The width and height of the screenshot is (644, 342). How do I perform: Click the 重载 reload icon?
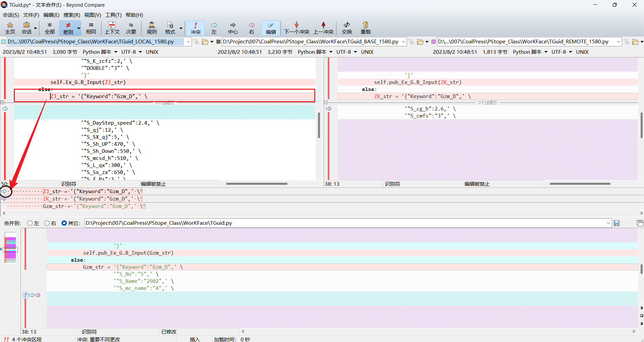pyautogui.click(x=365, y=28)
